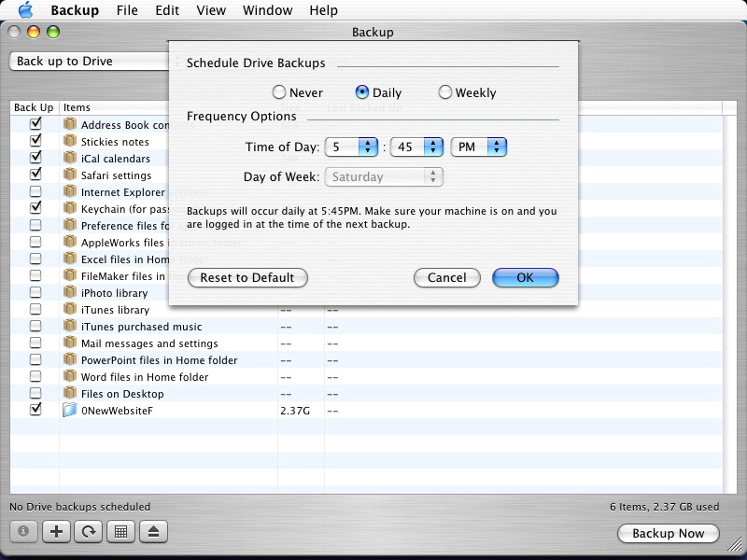Click the refresh arrow button
The width and height of the screenshot is (747, 560).
coord(88,531)
